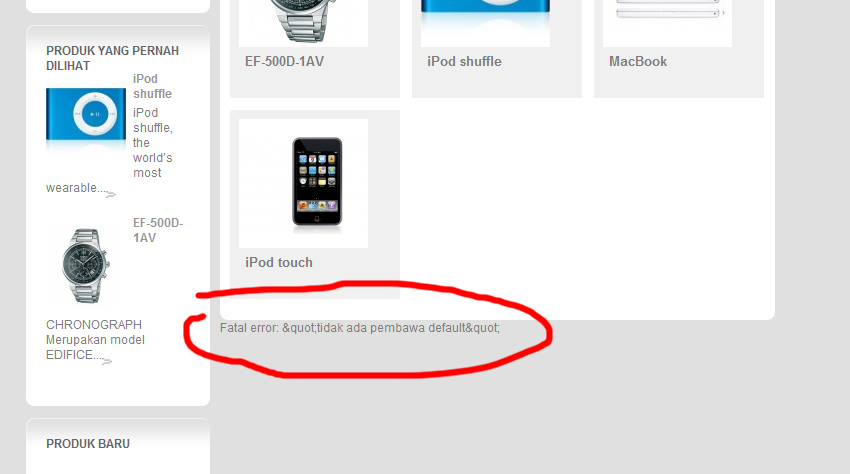This screenshot has width=850, height=474.
Task: Open the iPod shuffle title in product grid
Action: click(464, 61)
